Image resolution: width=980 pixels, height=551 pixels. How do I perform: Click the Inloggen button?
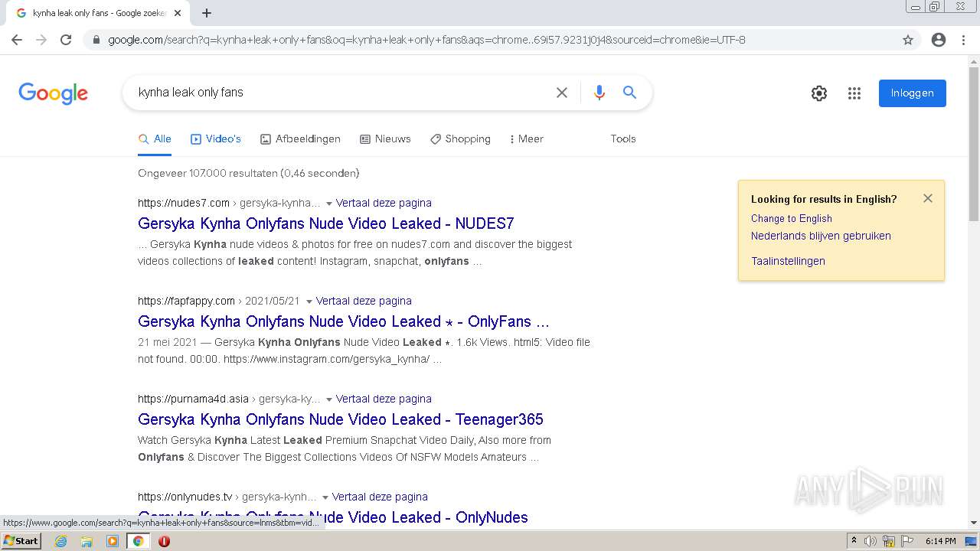click(x=913, y=93)
